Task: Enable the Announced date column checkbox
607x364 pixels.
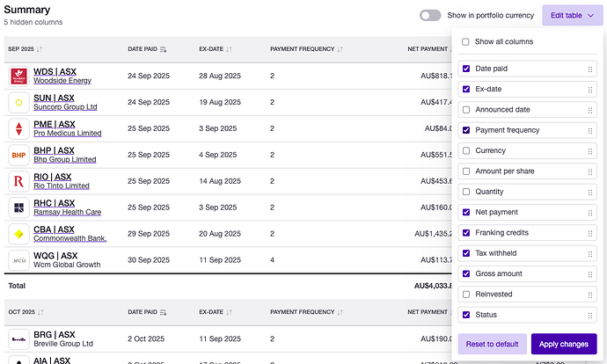Action: (466, 110)
